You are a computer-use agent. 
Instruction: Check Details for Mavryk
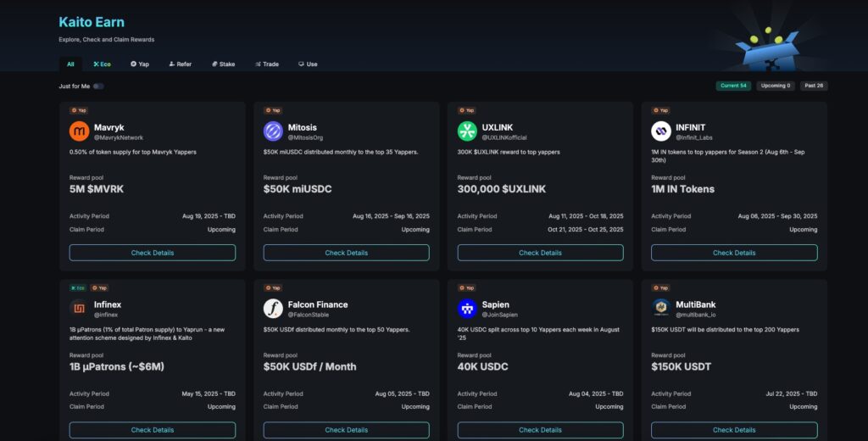click(x=153, y=253)
